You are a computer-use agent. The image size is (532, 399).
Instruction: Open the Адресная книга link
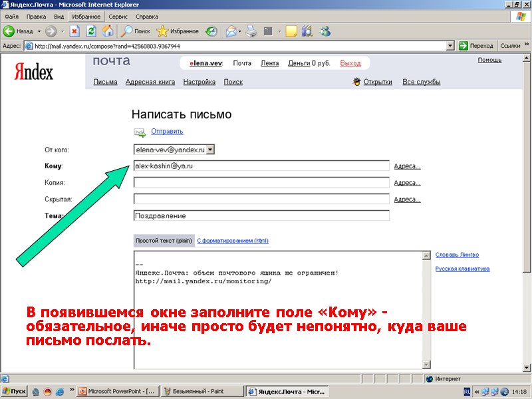pos(150,82)
